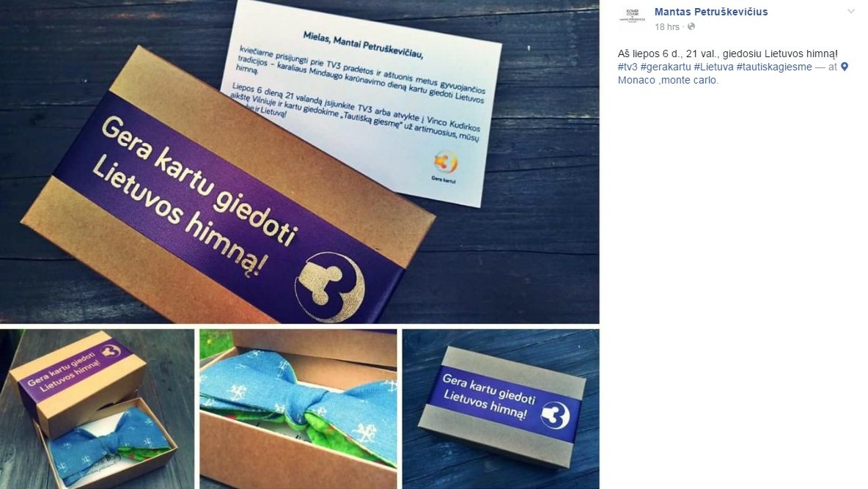Click the location pin icon
Viewport: 868px width, 489px height.
coord(845,67)
